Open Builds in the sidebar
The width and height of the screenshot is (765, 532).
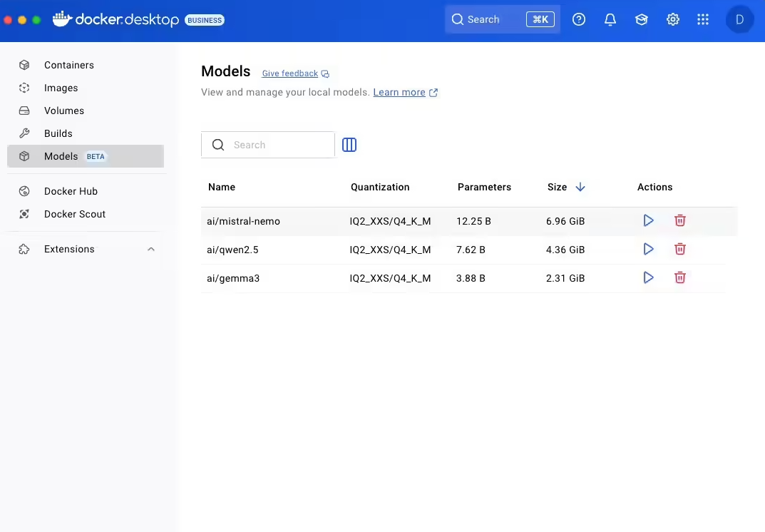point(86,133)
